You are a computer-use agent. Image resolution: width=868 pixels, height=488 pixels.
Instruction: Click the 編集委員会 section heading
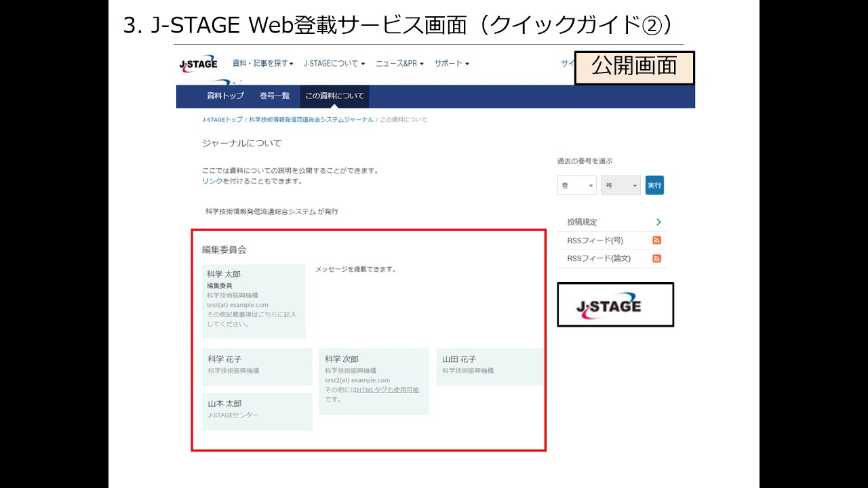point(224,249)
